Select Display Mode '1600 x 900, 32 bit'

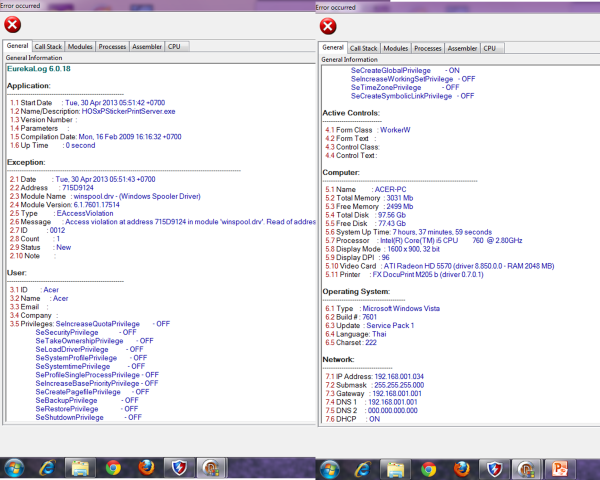click(x=414, y=249)
